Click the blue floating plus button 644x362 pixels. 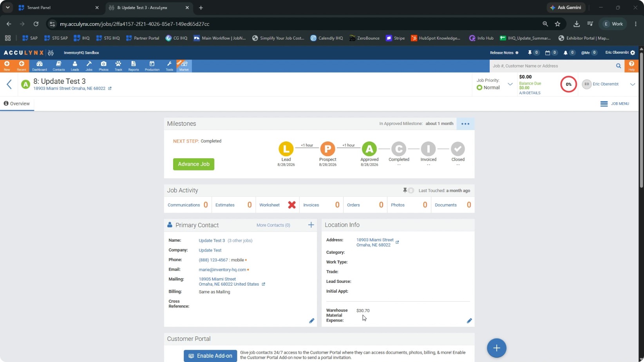pyautogui.click(x=496, y=348)
